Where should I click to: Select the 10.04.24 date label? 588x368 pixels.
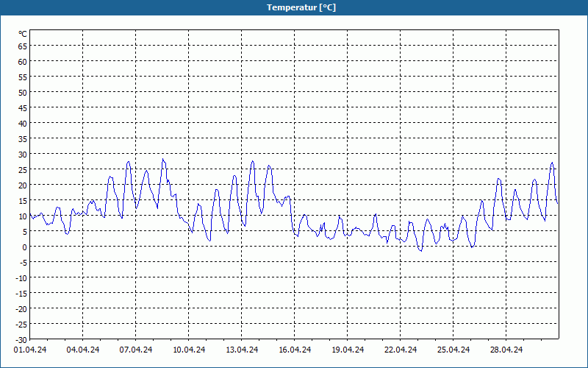pyautogui.click(x=189, y=350)
